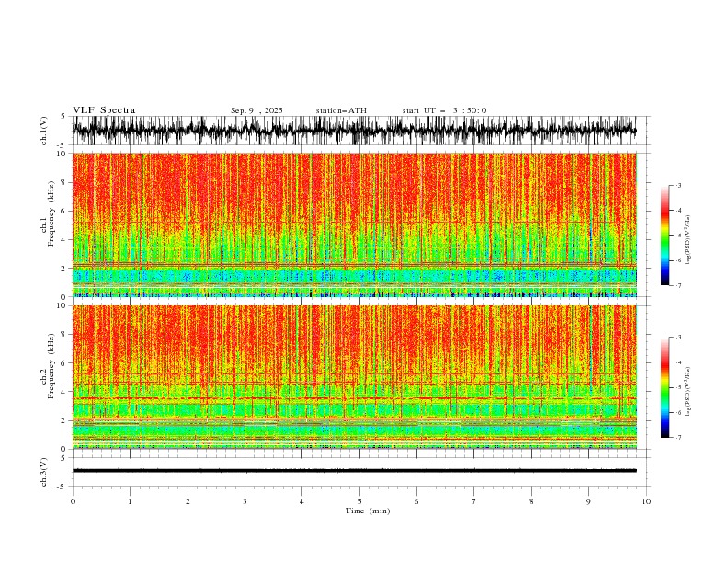728x563 pixels.
Task: Click the "-7" tick on ch.2 color bar
Action: click(x=677, y=438)
